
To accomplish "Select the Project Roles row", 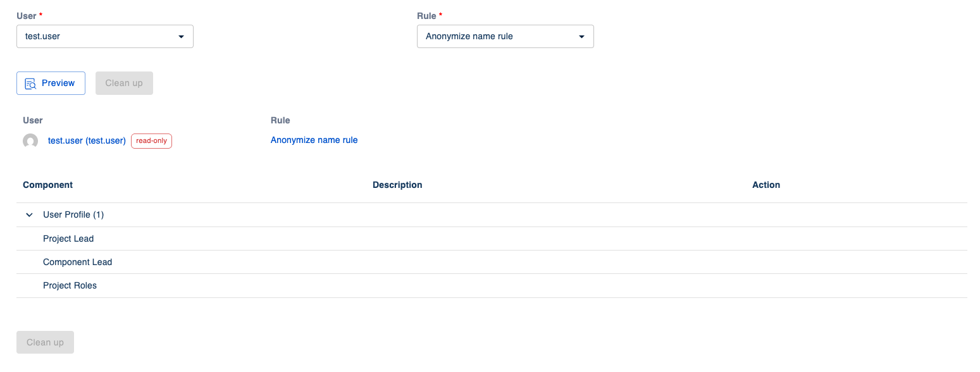I will (x=70, y=285).
